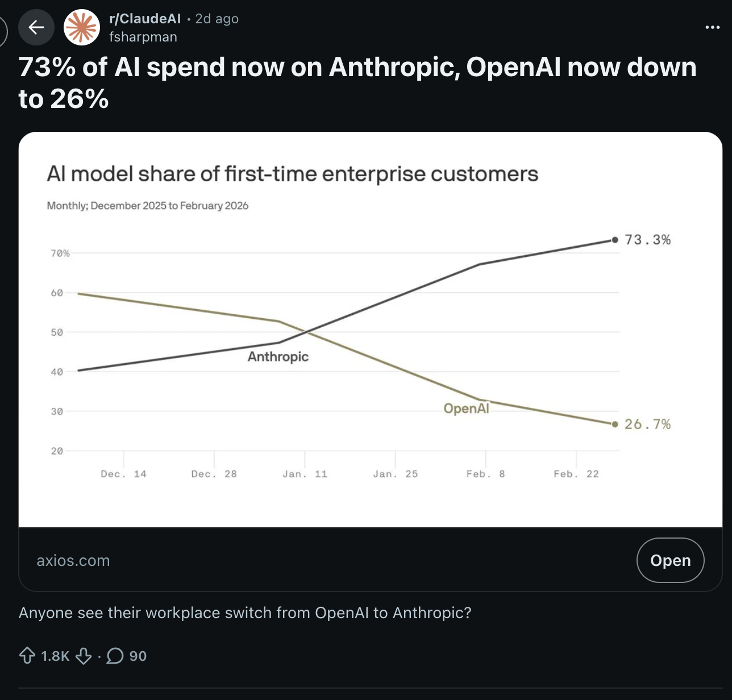Click the r/ClaudeAI subreddit name

click(145, 19)
